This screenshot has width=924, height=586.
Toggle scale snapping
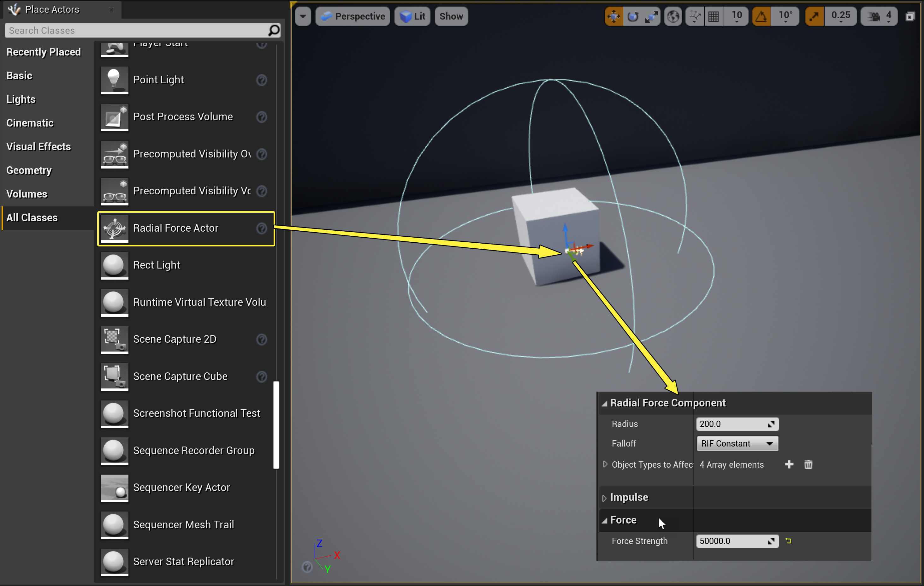tap(814, 16)
